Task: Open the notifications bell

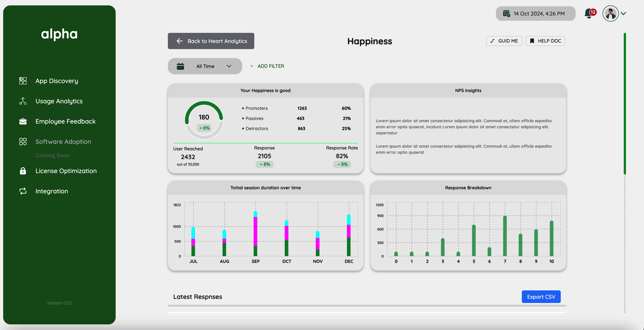Action: (x=589, y=14)
